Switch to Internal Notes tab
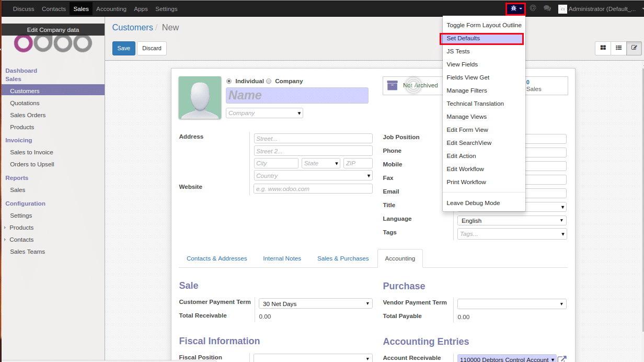This screenshot has height=362, width=644. [282, 258]
